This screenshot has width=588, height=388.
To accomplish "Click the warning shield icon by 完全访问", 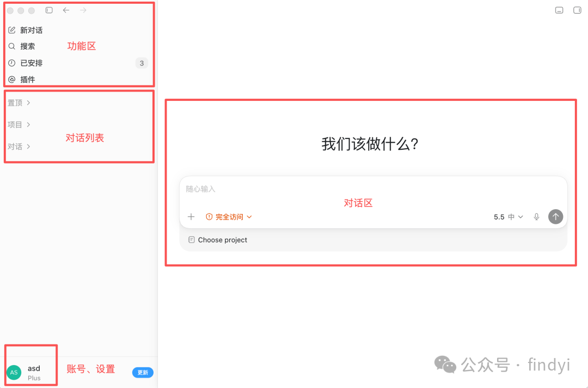I will 209,216.
